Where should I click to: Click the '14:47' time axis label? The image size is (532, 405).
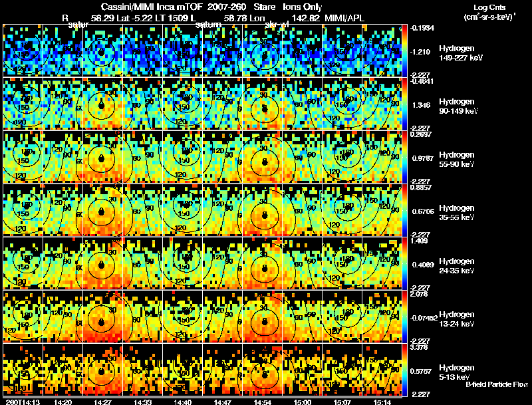[x=223, y=402]
